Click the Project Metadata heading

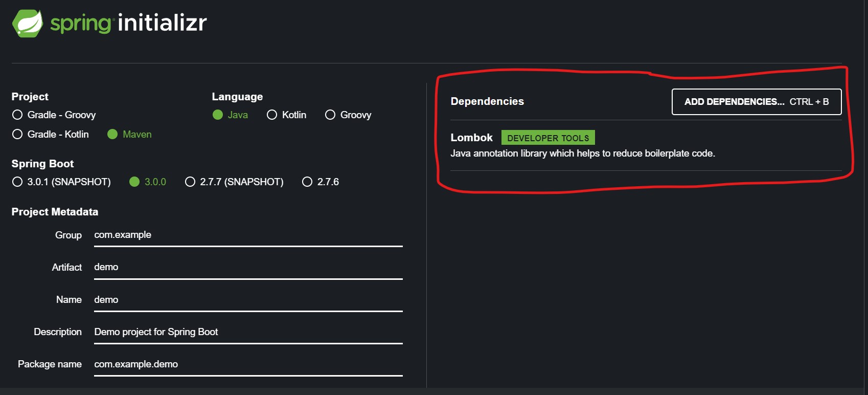click(55, 212)
